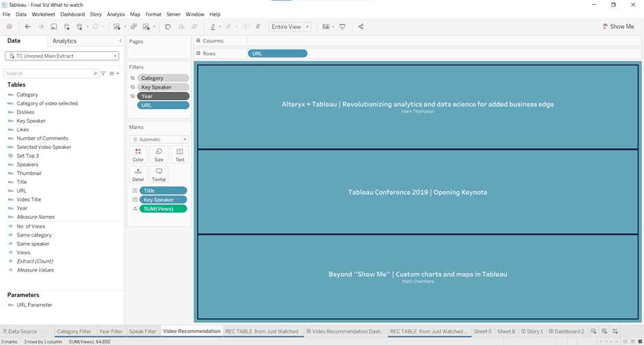Click the Undo back arrow
The width and height of the screenshot is (644, 345).
27,27
